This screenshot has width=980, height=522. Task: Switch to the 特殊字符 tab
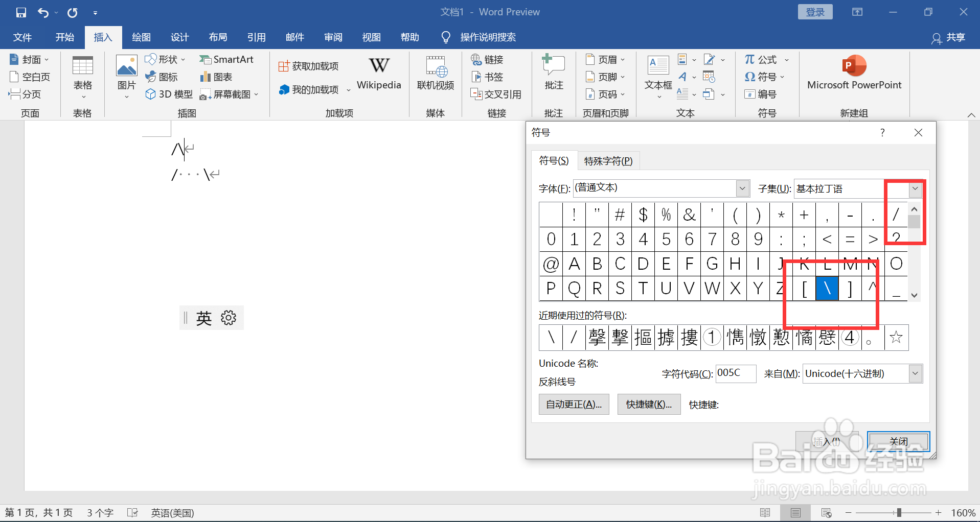[608, 160]
